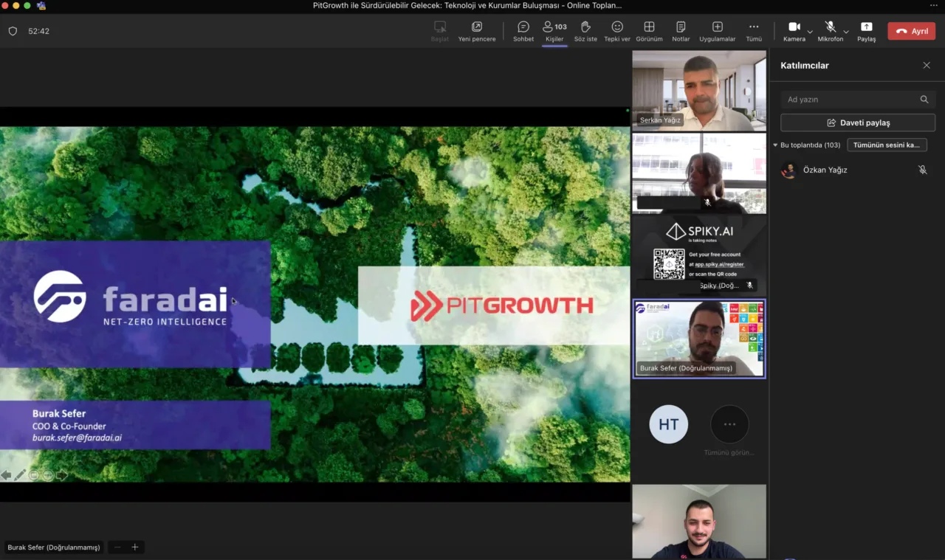Toggle the Kişiler participants panel
945x560 pixels.
554,31
